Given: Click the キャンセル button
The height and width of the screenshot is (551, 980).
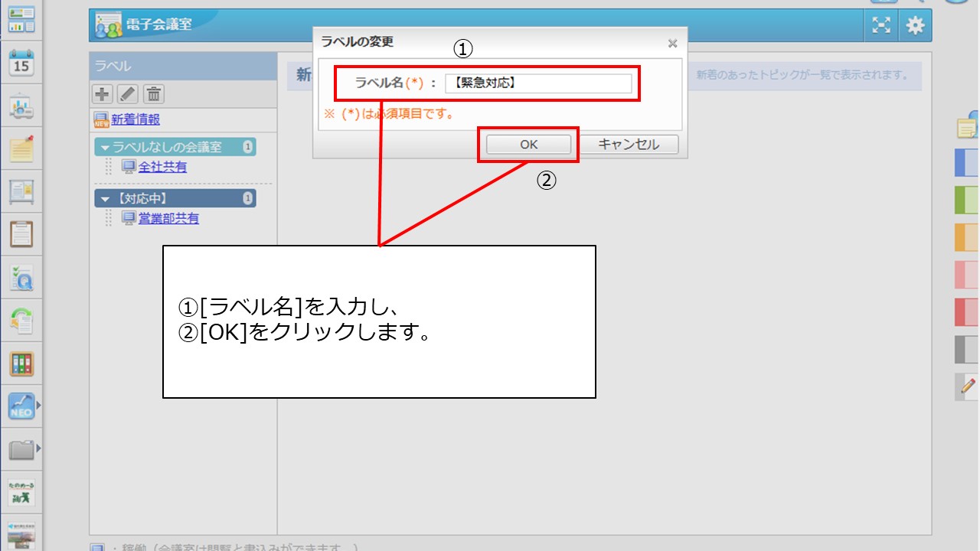Looking at the screenshot, I should pos(629,144).
